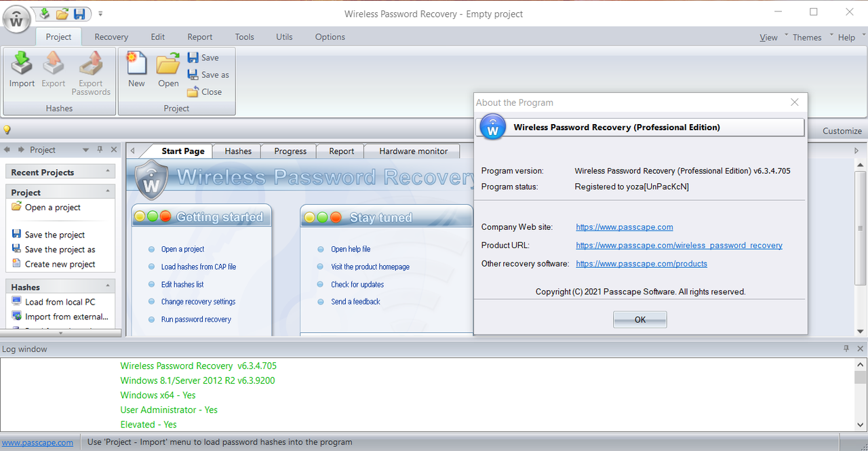Screen dimensions: 868x451
Task: Click Open a project in side panel
Action: point(46,207)
